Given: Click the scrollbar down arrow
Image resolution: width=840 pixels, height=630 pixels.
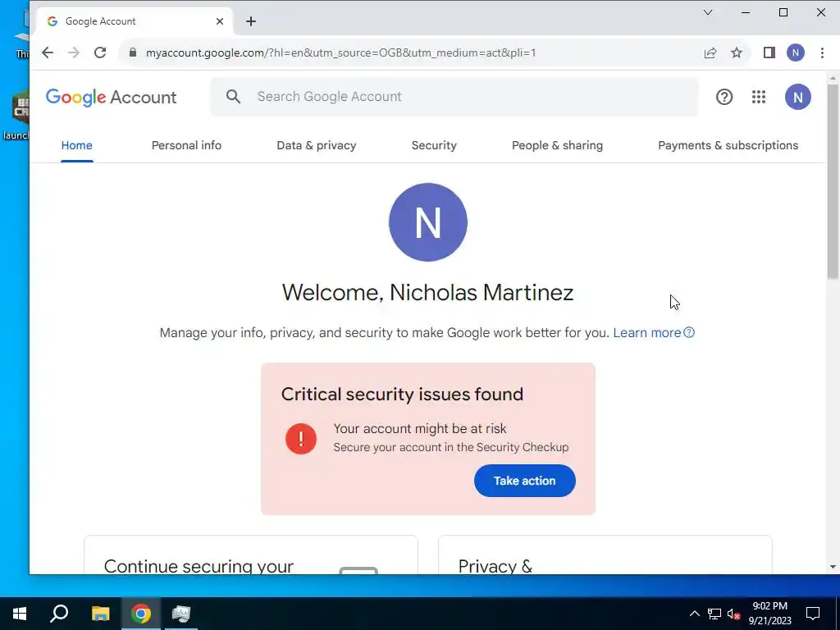Looking at the screenshot, I should click(833, 567).
